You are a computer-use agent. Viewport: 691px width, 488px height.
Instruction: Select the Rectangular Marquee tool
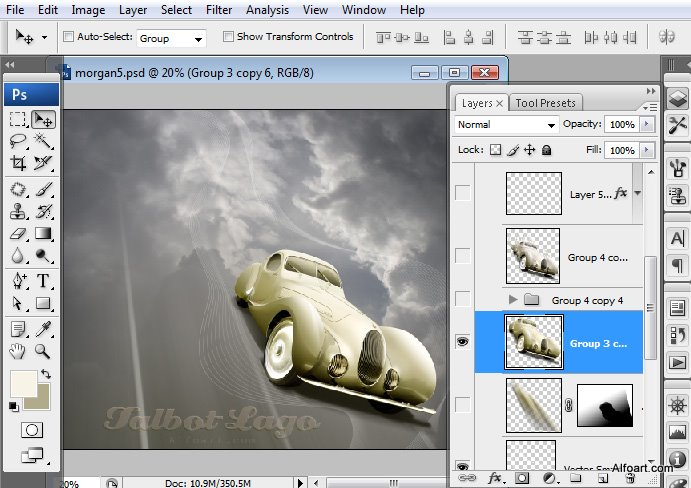click(18, 119)
